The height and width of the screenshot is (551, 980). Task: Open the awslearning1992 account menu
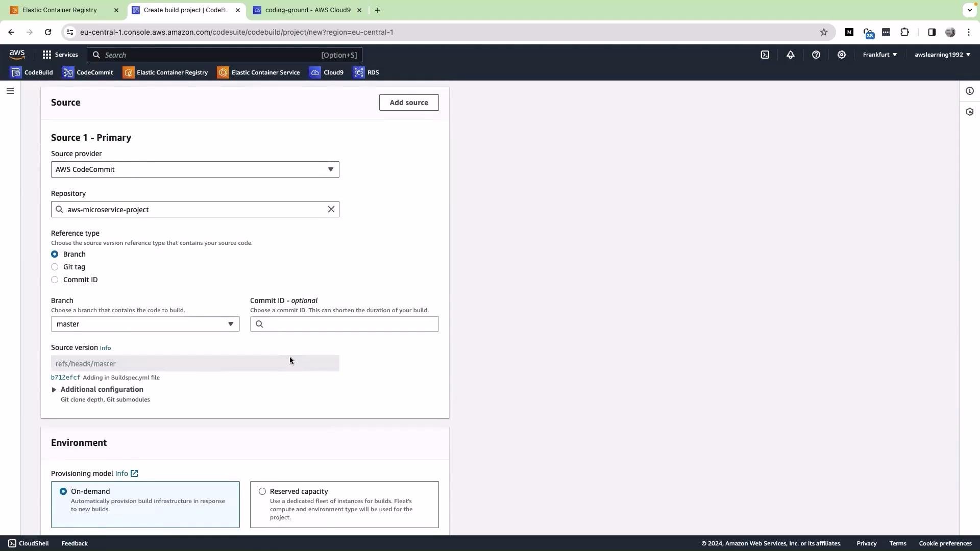pos(942,55)
